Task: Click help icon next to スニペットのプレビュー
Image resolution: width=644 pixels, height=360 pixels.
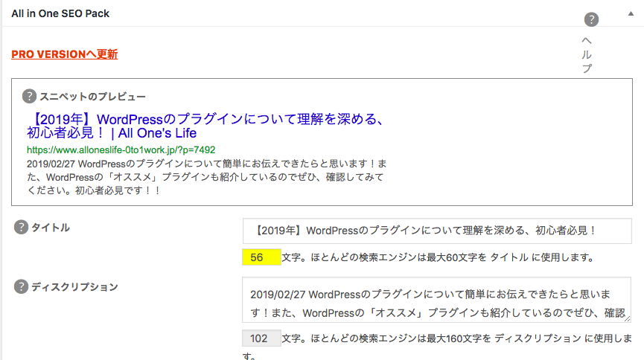Action: click(x=29, y=96)
